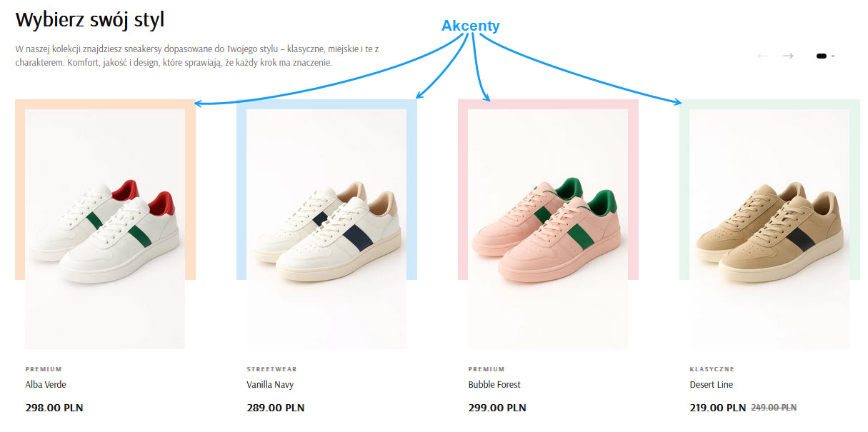868x432 pixels.
Task: Click the next slide right arrow
Action: point(788,56)
